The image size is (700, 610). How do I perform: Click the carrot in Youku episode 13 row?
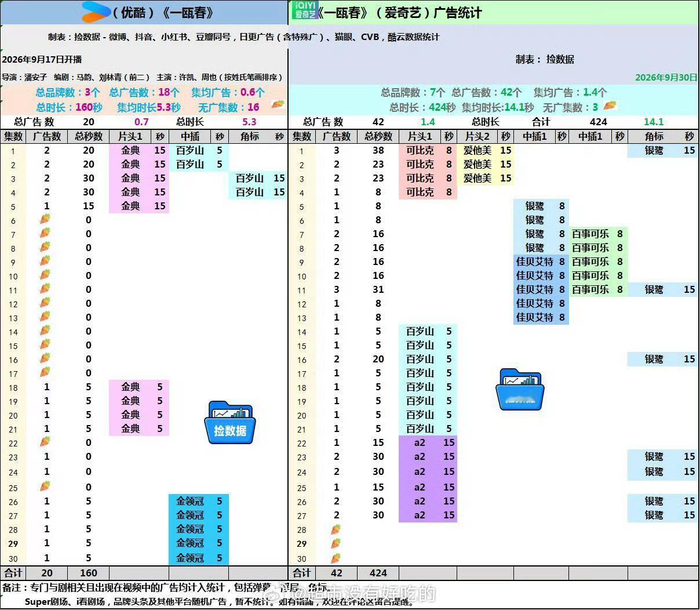pos(45,317)
